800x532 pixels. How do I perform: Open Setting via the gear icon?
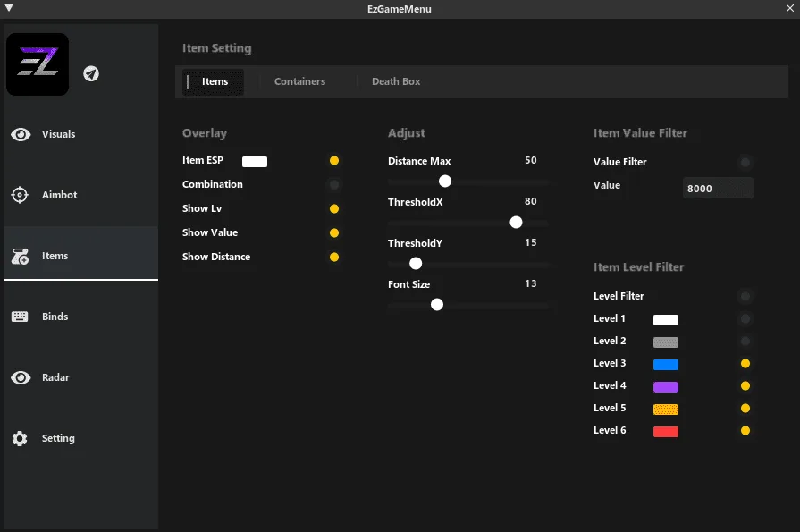[x=21, y=438]
